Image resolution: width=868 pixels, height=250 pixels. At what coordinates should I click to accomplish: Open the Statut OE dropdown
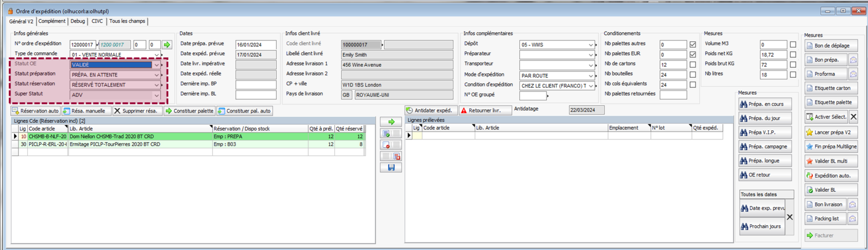point(156,65)
